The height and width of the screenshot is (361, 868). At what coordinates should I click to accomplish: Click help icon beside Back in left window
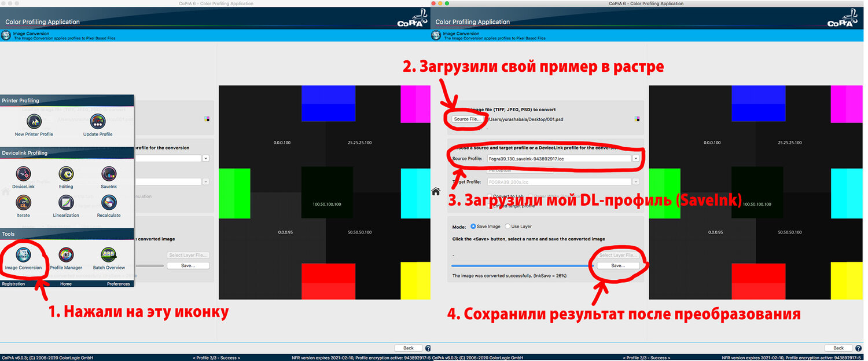(428, 348)
